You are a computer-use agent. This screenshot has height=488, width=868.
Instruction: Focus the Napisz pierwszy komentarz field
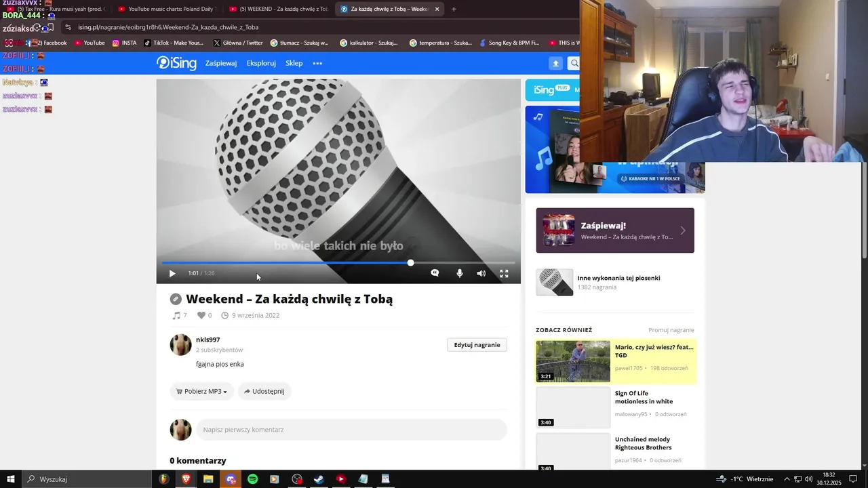pos(351,430)
